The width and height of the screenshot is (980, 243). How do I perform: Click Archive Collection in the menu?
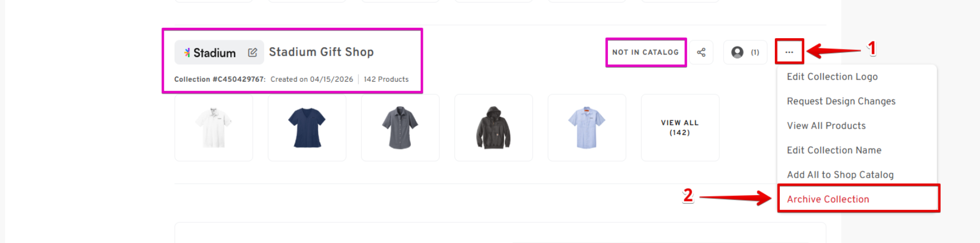click(828, 199)
